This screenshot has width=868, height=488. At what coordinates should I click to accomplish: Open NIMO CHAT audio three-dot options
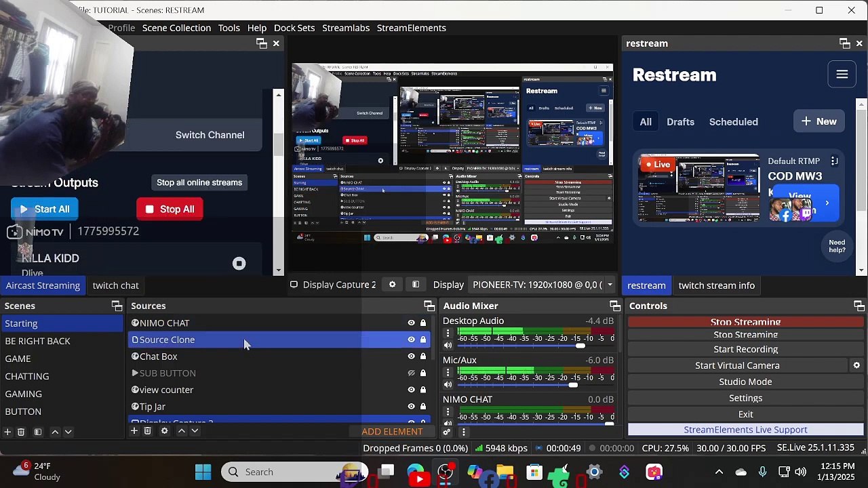point(448,411)
